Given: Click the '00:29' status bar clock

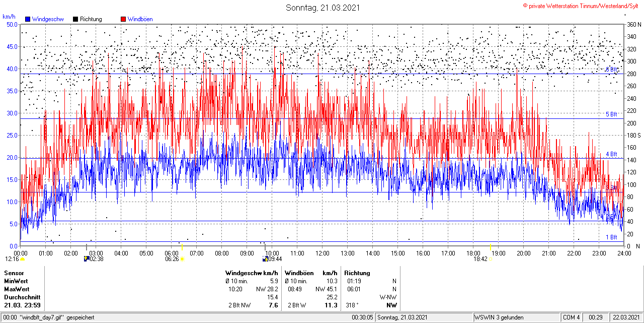Looking at the screenshot, I should [596, 317].
